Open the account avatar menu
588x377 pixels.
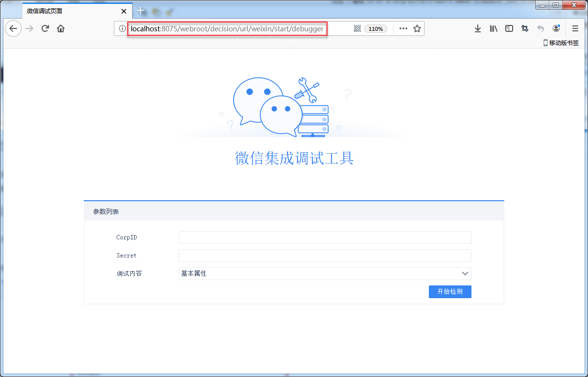click(x=556, y=29)
